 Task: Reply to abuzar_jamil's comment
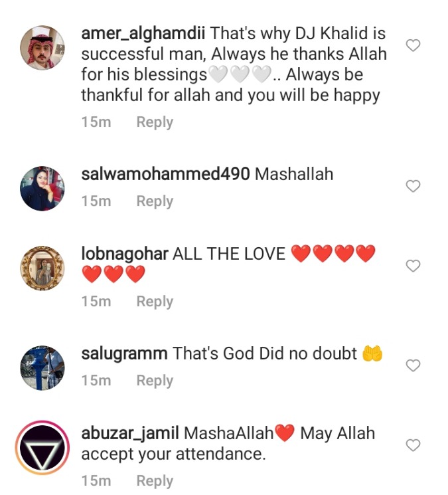(x=155, y=481)
